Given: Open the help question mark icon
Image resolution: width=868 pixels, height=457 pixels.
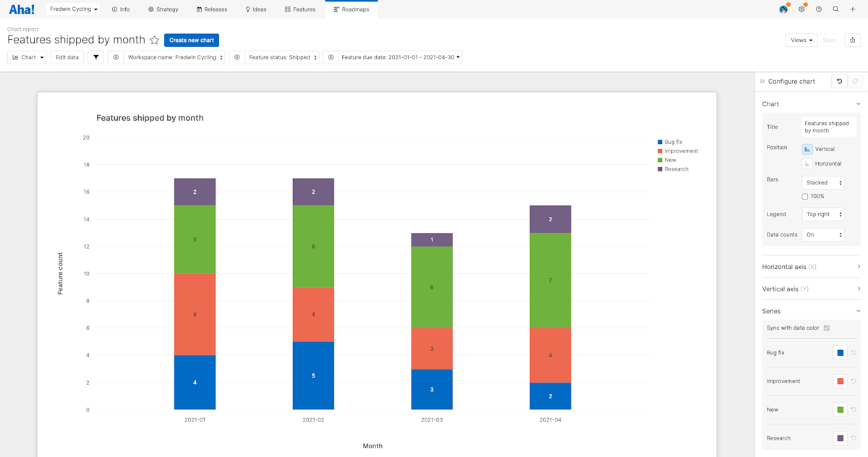Looking at the screenshot, I should [x=818, y=9].
